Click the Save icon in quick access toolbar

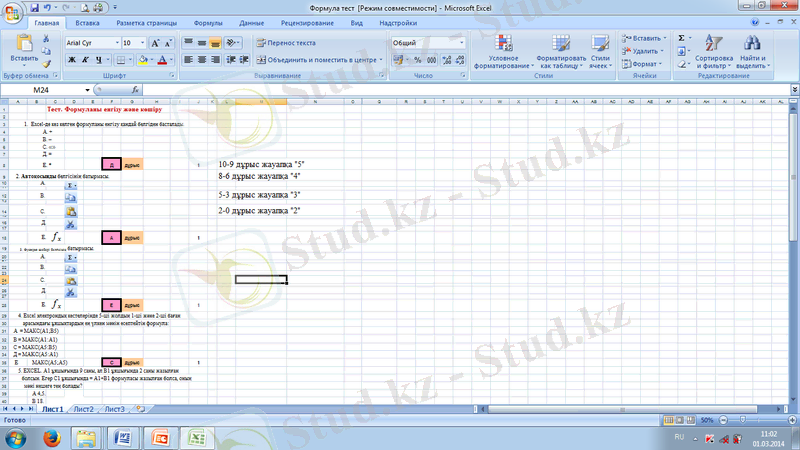coord(33,7)
